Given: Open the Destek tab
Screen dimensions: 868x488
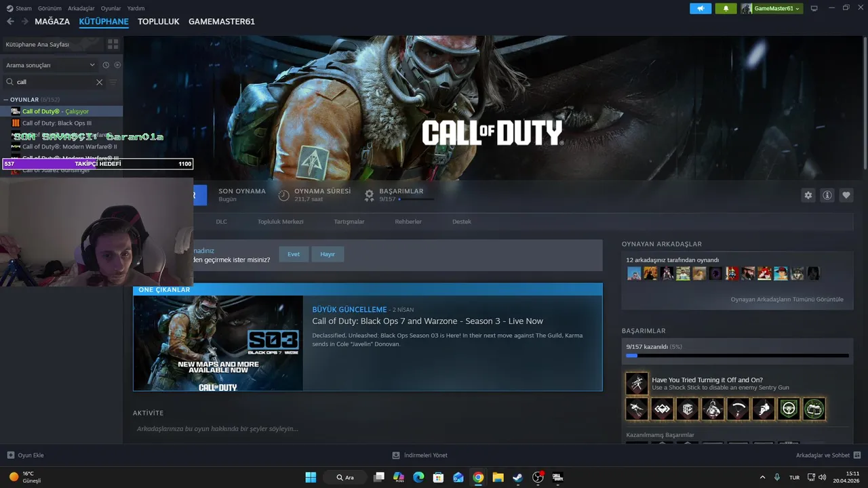Looking at the screenshot, I should pos(462,222).
